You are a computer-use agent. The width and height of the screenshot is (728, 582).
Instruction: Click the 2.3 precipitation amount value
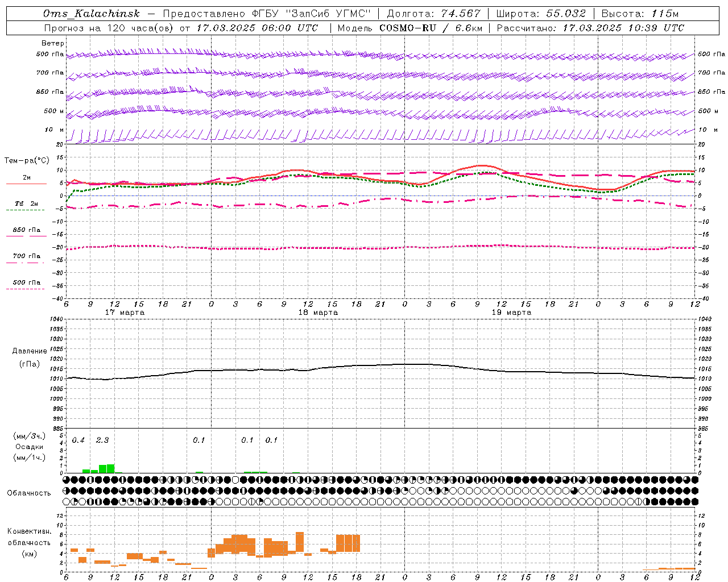102,440
